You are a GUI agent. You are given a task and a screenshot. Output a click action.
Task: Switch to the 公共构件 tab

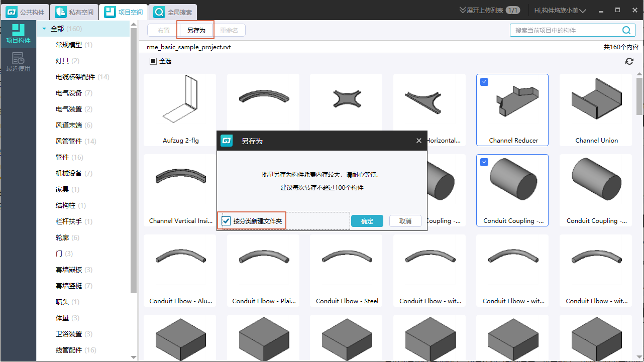(x=26, y=12)
